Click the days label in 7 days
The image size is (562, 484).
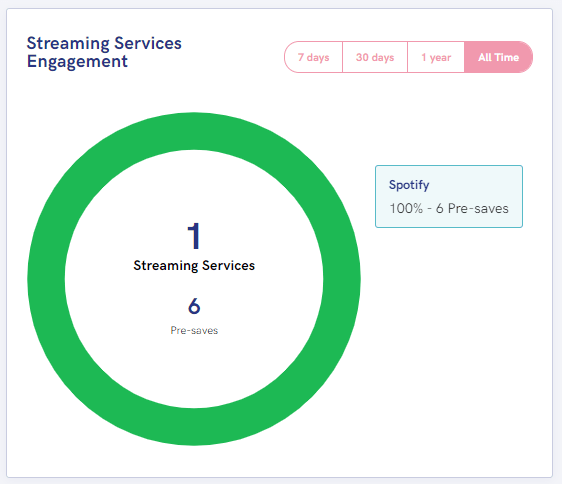(318, 57)
